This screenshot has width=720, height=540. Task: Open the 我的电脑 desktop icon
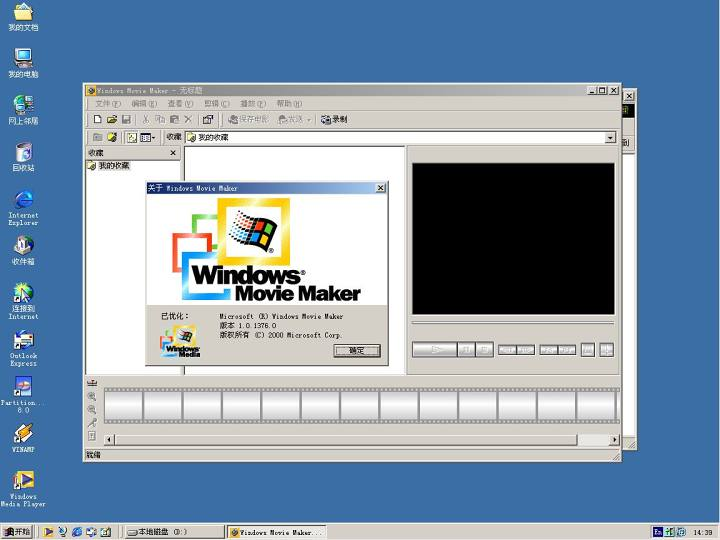[23, 63]
